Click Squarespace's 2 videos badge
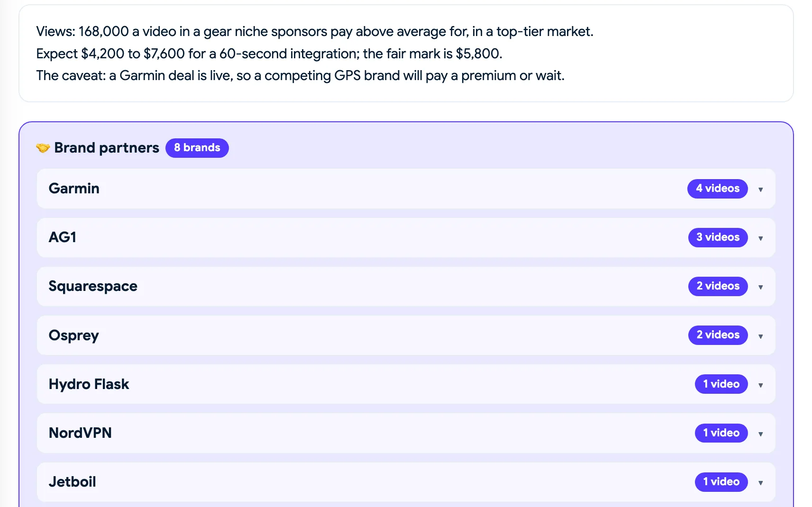812x507 pixels. pos(718,286)
